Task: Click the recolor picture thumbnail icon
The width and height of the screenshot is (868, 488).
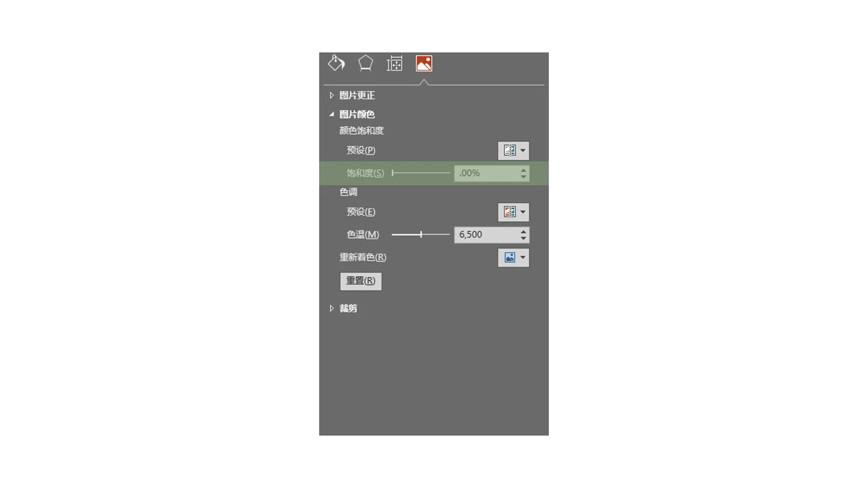Action: 509,258
